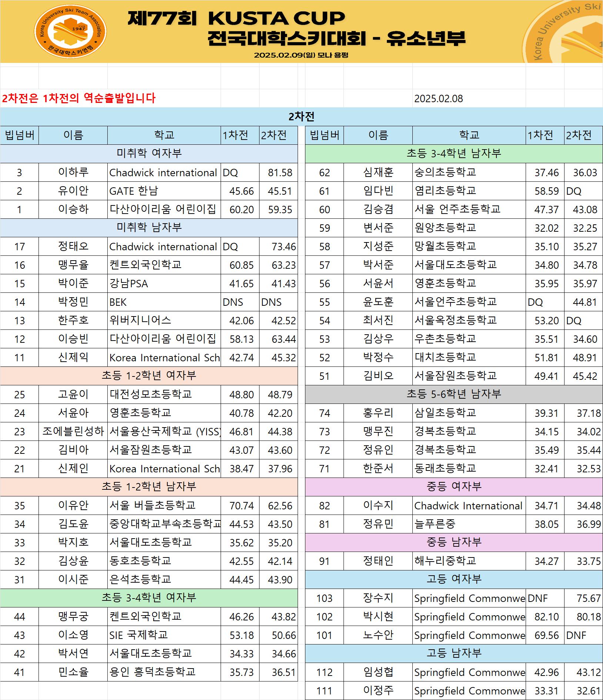Image resolution: width=603 pixels, height=700 pixels.
Task: Select the school cell 대전성모초등학교
Action: (164, 394)
